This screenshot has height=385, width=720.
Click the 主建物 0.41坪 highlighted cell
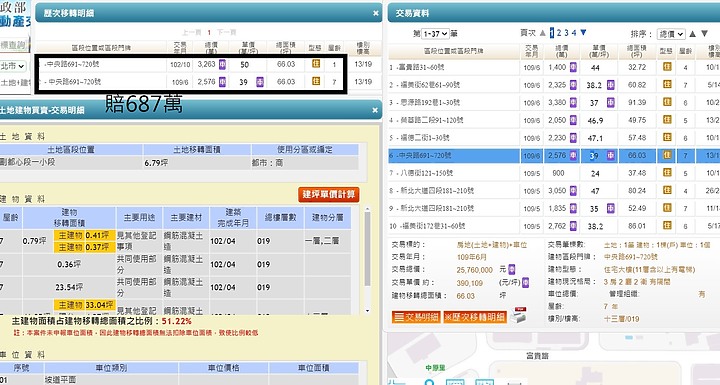(x=84, y=235)
